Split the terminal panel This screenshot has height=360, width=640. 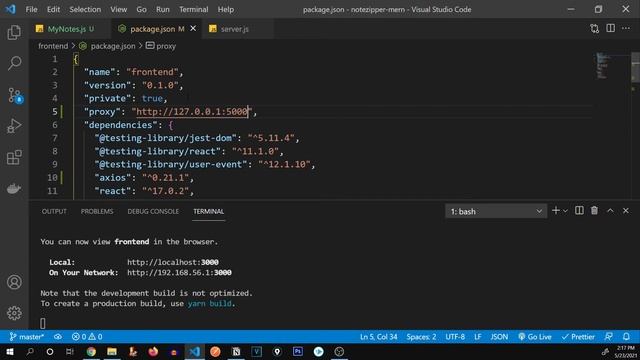point(579,211)
